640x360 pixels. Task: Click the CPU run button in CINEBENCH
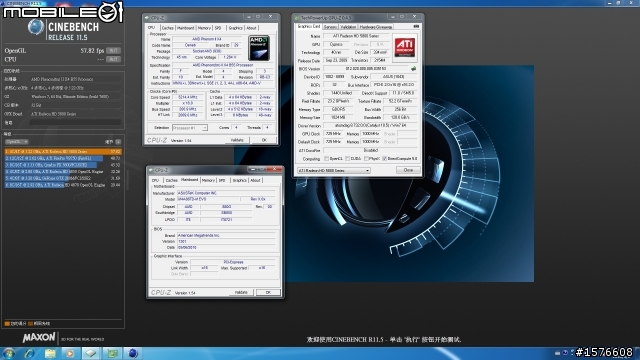pyautogui.click(x=113, y=59)
